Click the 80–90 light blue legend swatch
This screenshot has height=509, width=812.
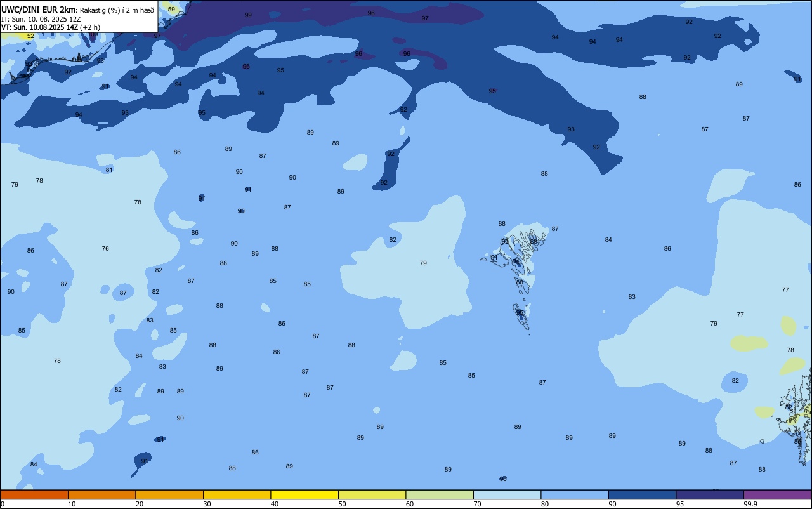pos(575,494)
